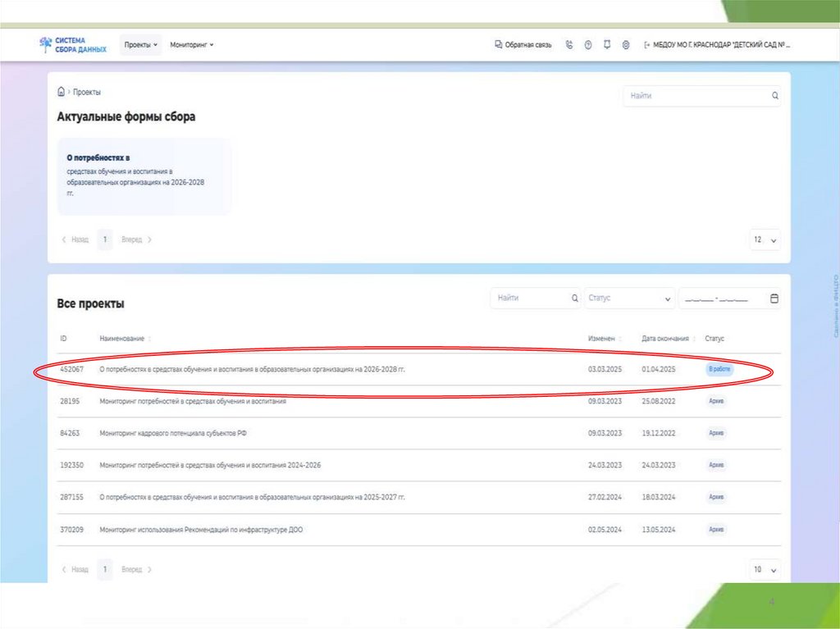The height and width of the screenshot is (629, 840).
Task: Click Вперед in the forms pagination
Action: [x=137, y=239]
